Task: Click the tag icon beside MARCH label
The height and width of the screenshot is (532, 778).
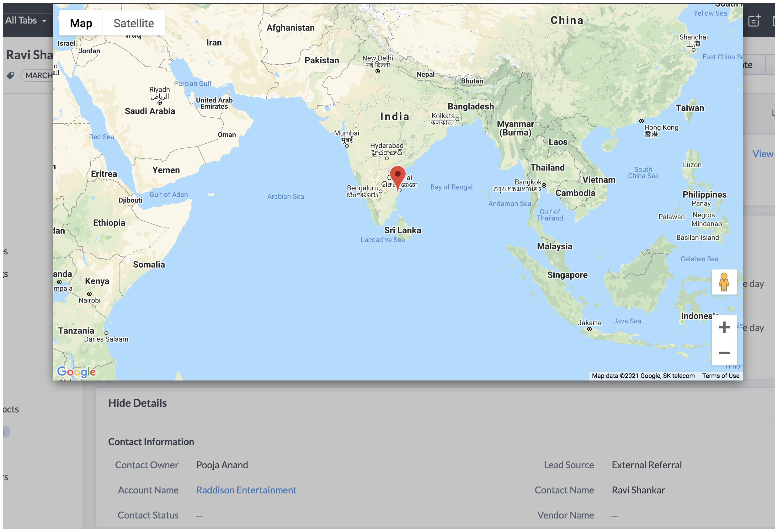Action: (x=10, y=76)
